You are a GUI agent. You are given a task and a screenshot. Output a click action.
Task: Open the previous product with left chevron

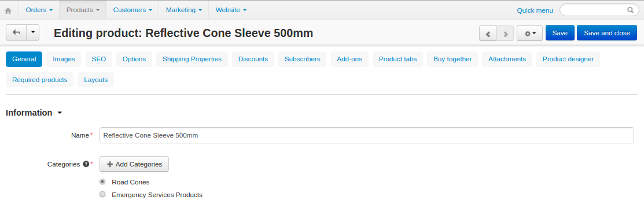coord(488,34)
